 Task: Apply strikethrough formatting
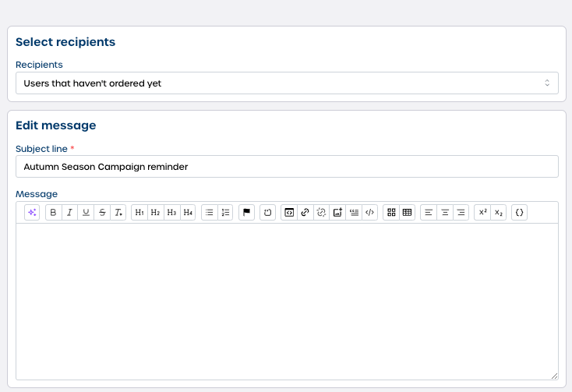[x=102, y=212]
